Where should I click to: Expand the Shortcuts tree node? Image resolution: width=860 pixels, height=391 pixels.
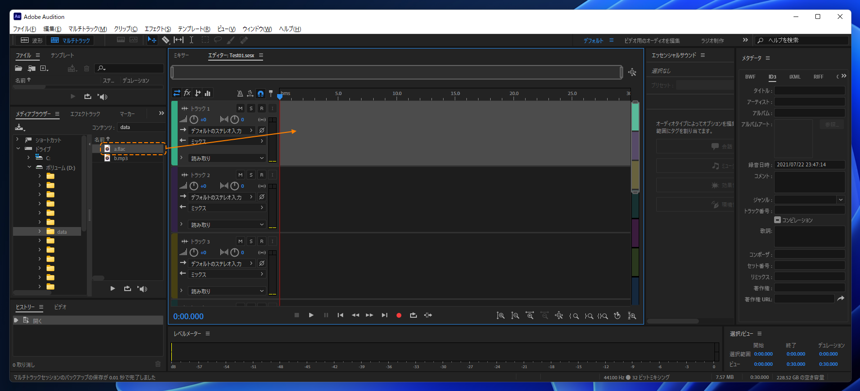point(18,140)
